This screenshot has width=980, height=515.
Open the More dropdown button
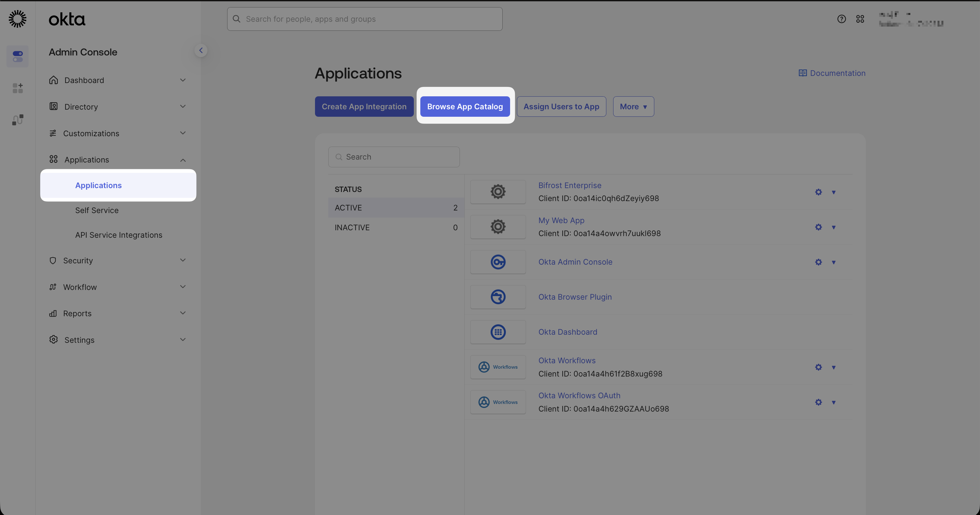pos(634,107)
